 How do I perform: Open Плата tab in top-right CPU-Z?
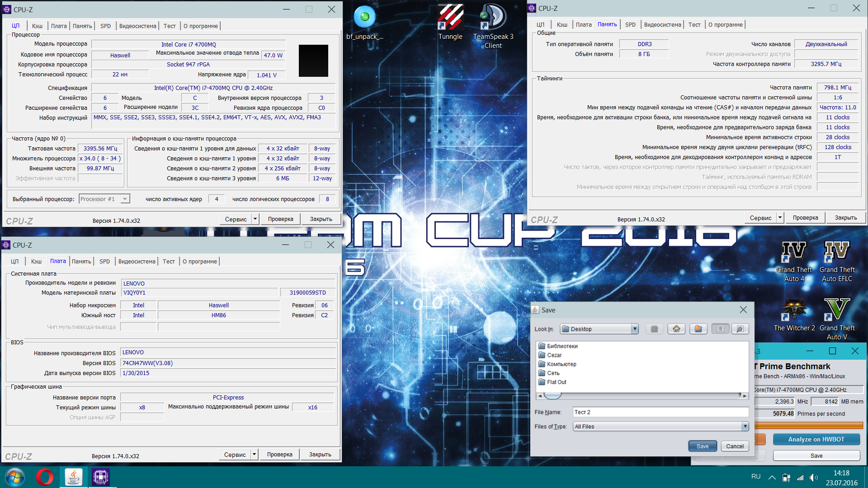(584, 24)
